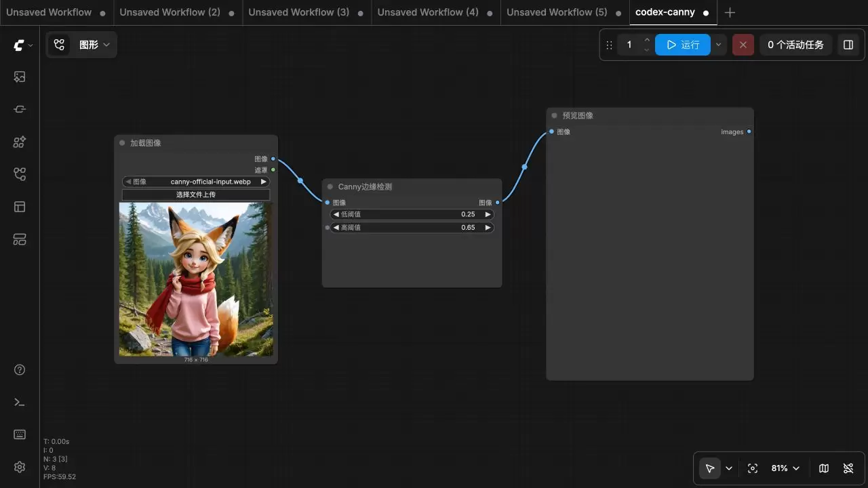Open the console terminal icon in sidebar
The height and width of the screenshot is (488, 868).
(20, 402)
